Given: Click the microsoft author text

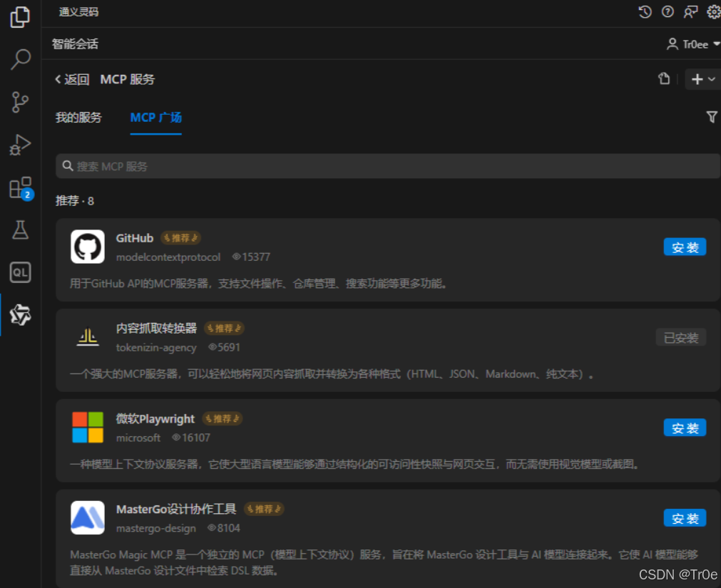Looking at the screenshot, I should pyautogui.click(x=138, y=438).
